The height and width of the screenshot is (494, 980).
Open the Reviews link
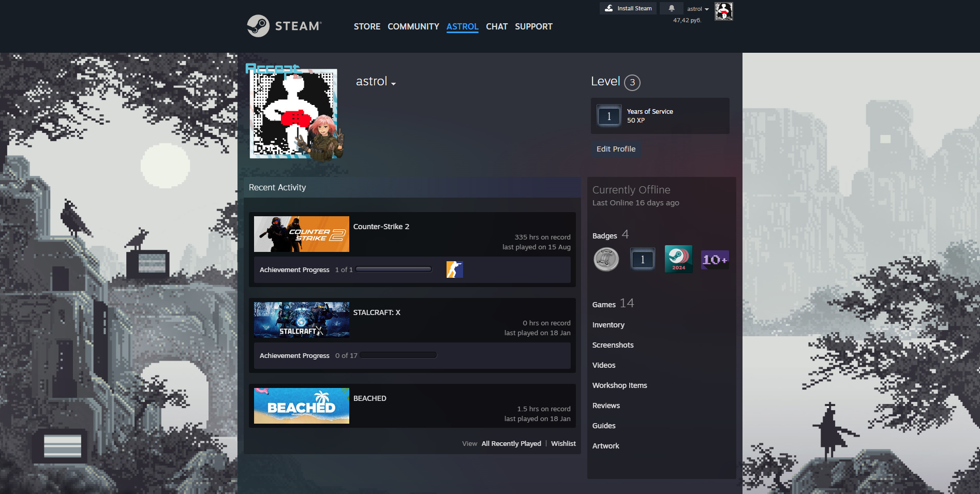pos(606,406)
